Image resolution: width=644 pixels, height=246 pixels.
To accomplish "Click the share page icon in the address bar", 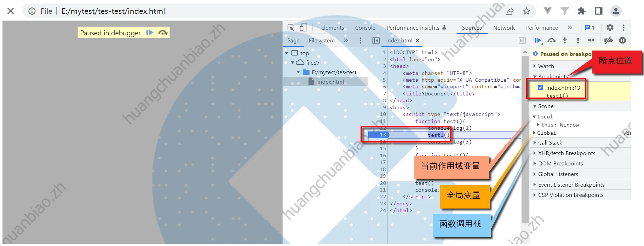I will pos(510,11).
